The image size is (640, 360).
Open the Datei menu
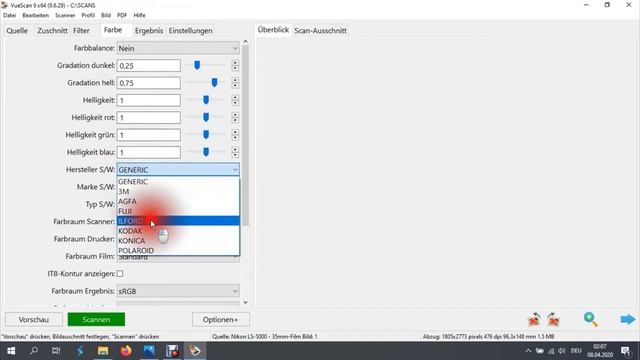point(9,15)
